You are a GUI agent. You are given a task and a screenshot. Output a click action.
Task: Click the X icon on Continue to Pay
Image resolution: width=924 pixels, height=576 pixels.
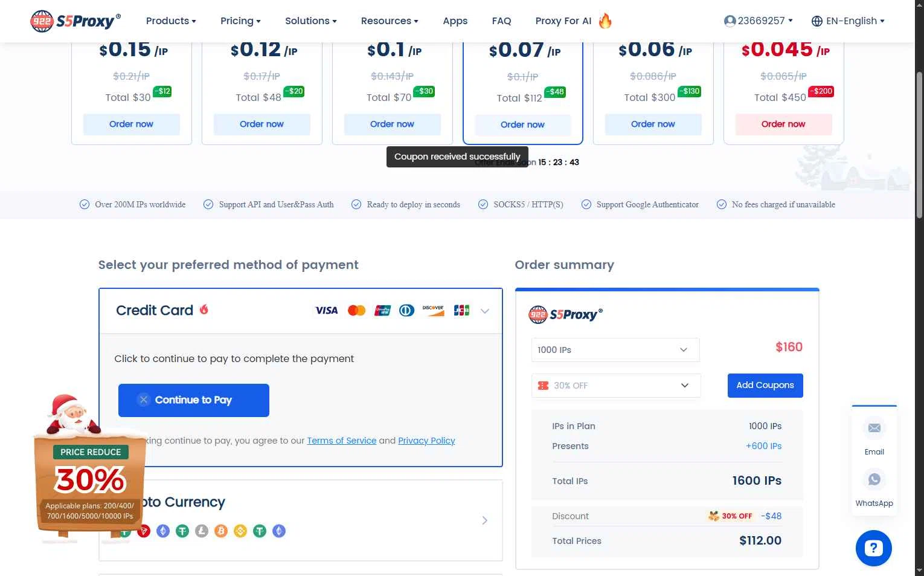(143, 400)
